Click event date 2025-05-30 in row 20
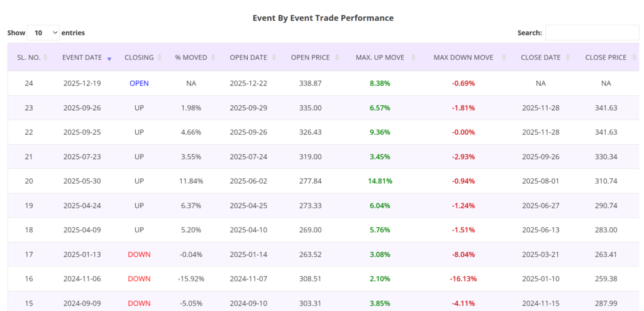The width and height of the screenshot is (644, 311). 82,181
